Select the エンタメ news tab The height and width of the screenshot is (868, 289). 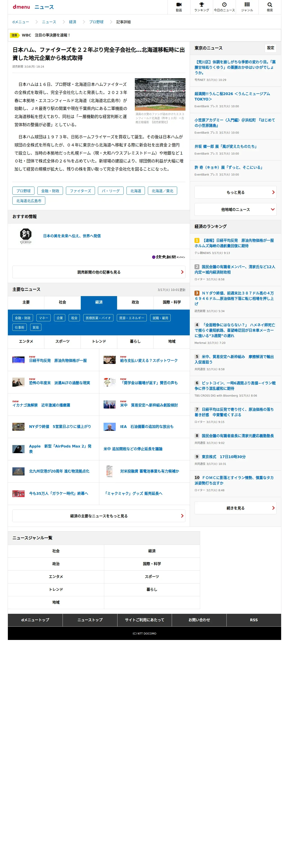coord(26,342)
